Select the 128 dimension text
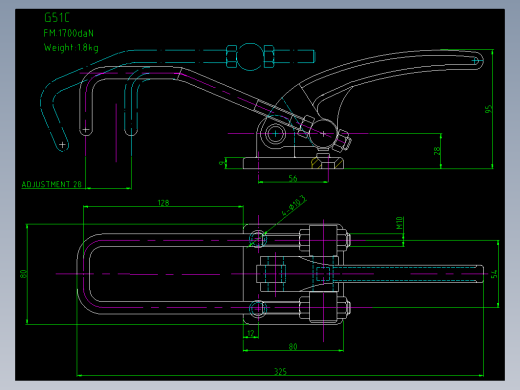520x390 pixels. [x=163, y=203]
